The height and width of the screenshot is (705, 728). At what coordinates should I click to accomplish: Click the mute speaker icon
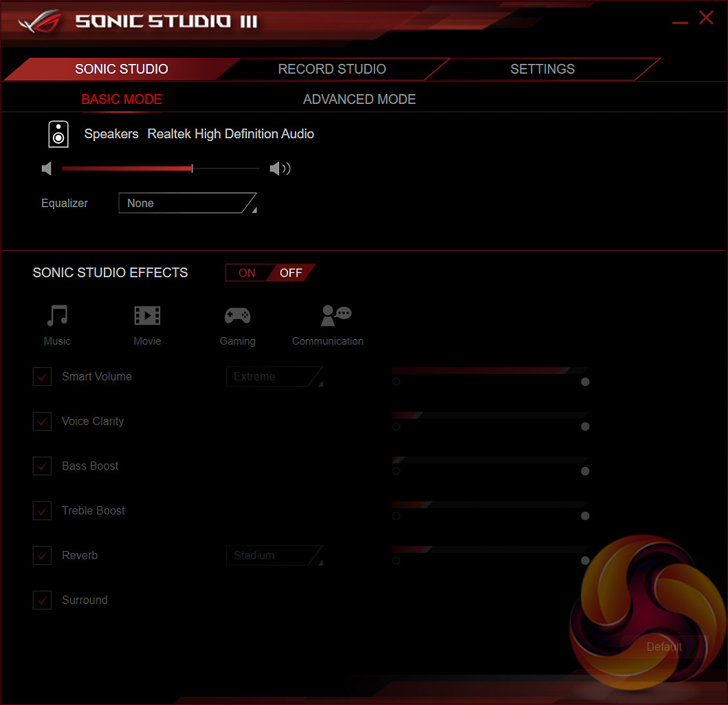[x=47, y=169]
